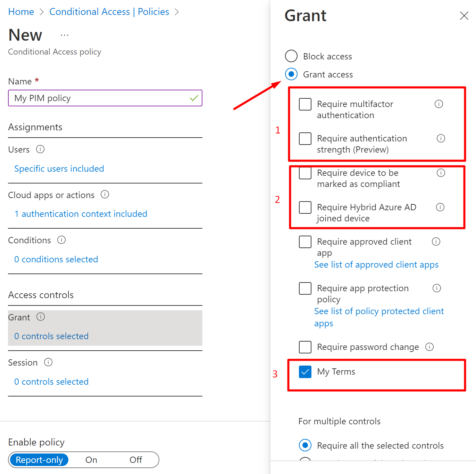Viewport: 476px width, 474px height.
Task: Enable Require multifactor authentication checkbox
Action: pos(305,104)
